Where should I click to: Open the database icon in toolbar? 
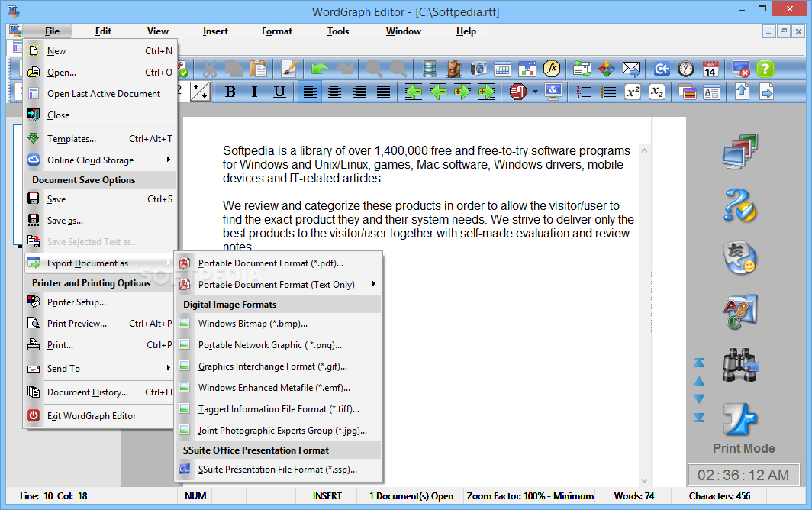430,69
